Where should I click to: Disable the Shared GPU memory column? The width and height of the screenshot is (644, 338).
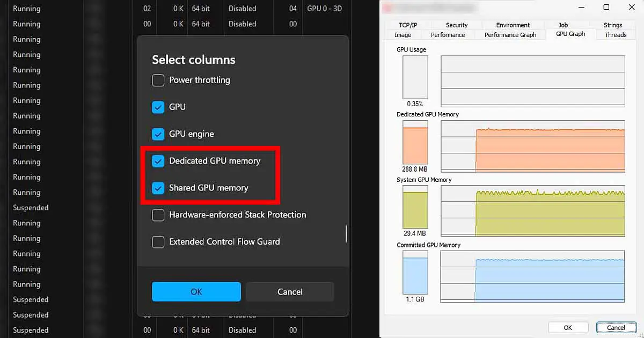click(158, 188)
